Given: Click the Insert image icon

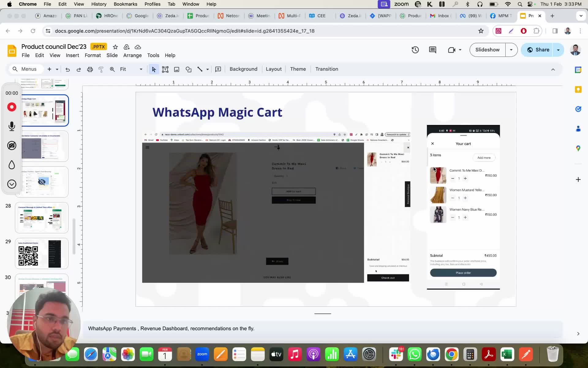Looking at the screenshot, I should (x=177, y=69).
